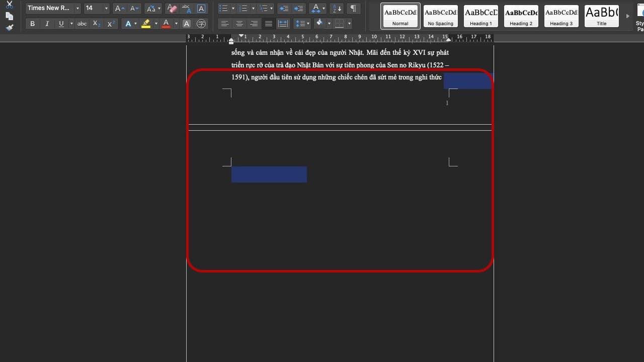This screenshot has height=362, width=644.
Task: Increase font size with A-up icon
Action: tap(119, 9)
